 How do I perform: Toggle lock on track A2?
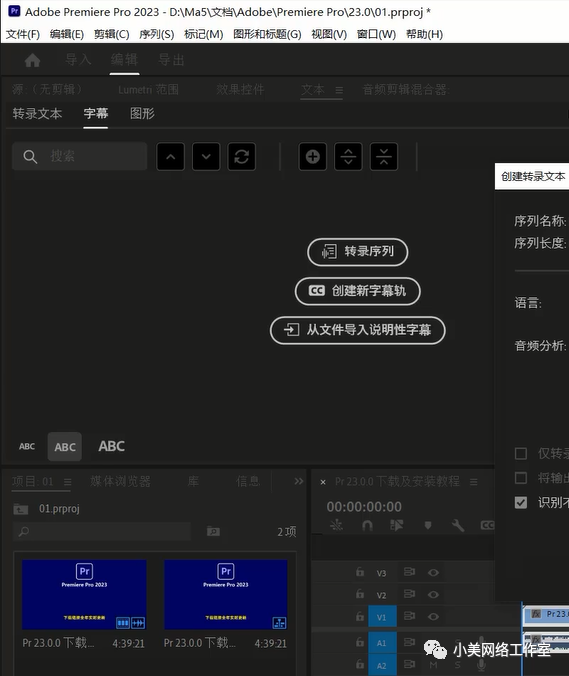360,664
